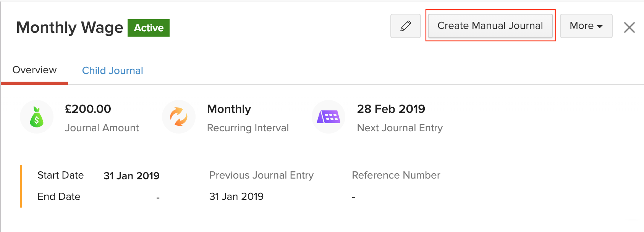Select the Overview tab
Viewport: 644px width, 232px height.
(34, 70)
